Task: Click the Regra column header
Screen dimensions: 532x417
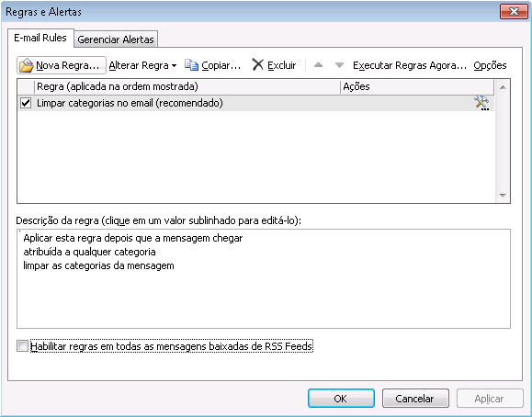Action: pyautogui.click(x=187, y=87)
